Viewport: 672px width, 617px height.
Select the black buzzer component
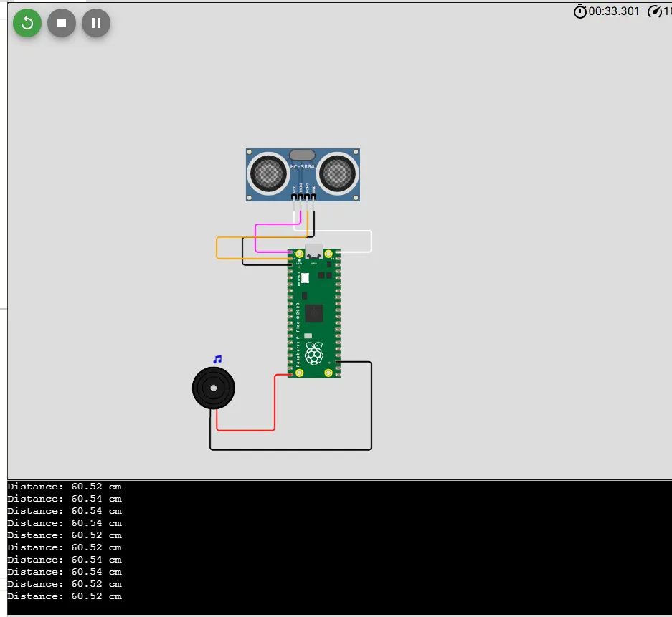[x=214, y=388]
